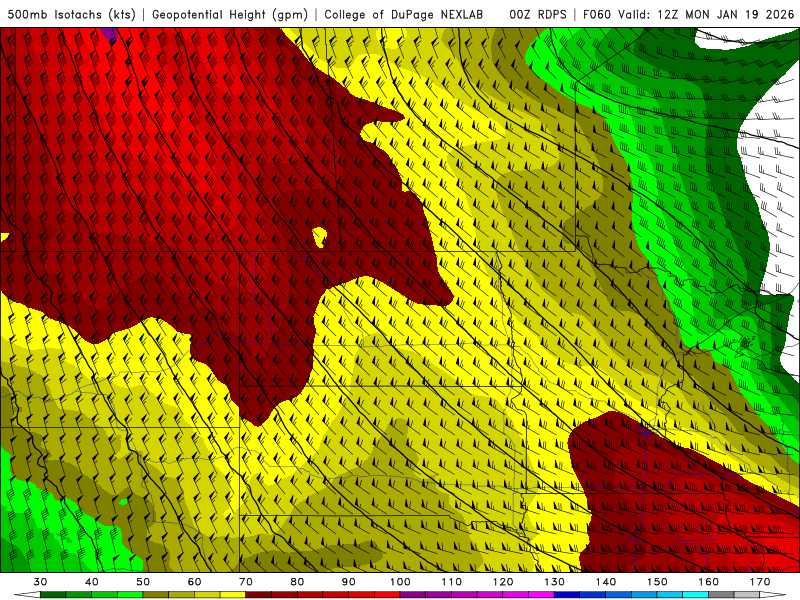This screenshot has width=800, height=600.
Task: Click the 50 label on the color scale
Action: [x=143, y=582]
